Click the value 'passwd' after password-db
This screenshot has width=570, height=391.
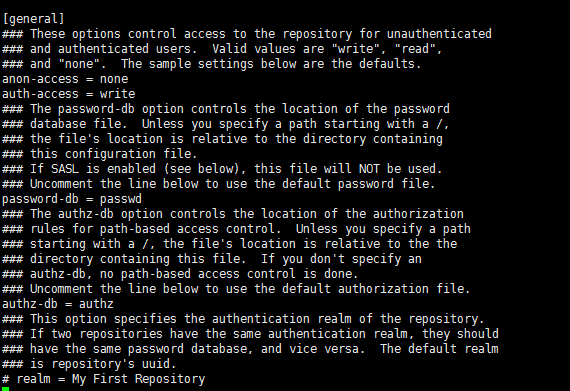click(x=121, y=199)
